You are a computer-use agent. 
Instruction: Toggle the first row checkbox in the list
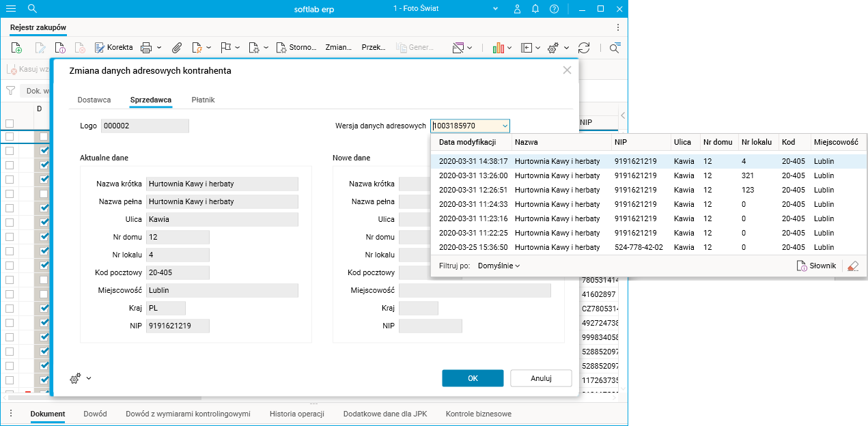(10, 137)
